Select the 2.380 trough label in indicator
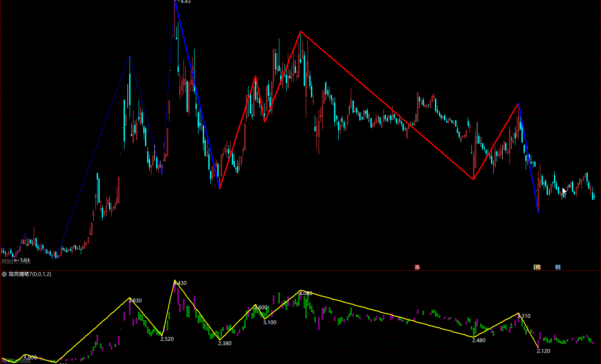Screen dimensions: 601x364 coord(225,343)
